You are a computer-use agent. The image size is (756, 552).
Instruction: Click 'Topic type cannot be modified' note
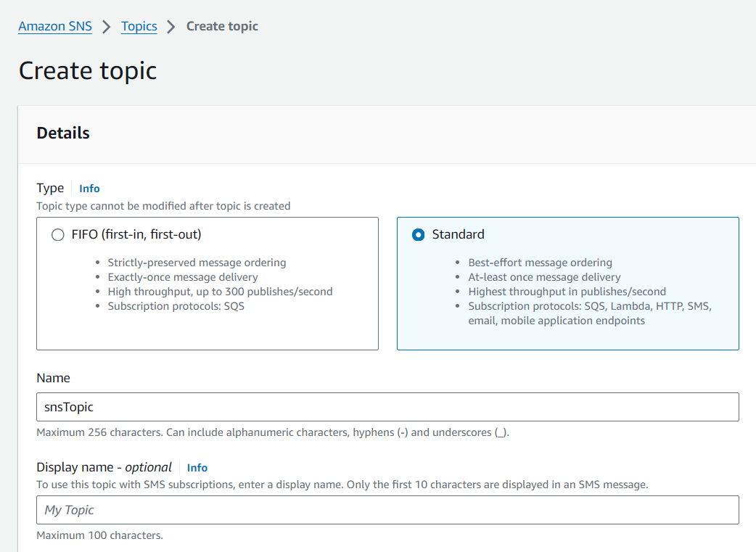pos(163,206)
